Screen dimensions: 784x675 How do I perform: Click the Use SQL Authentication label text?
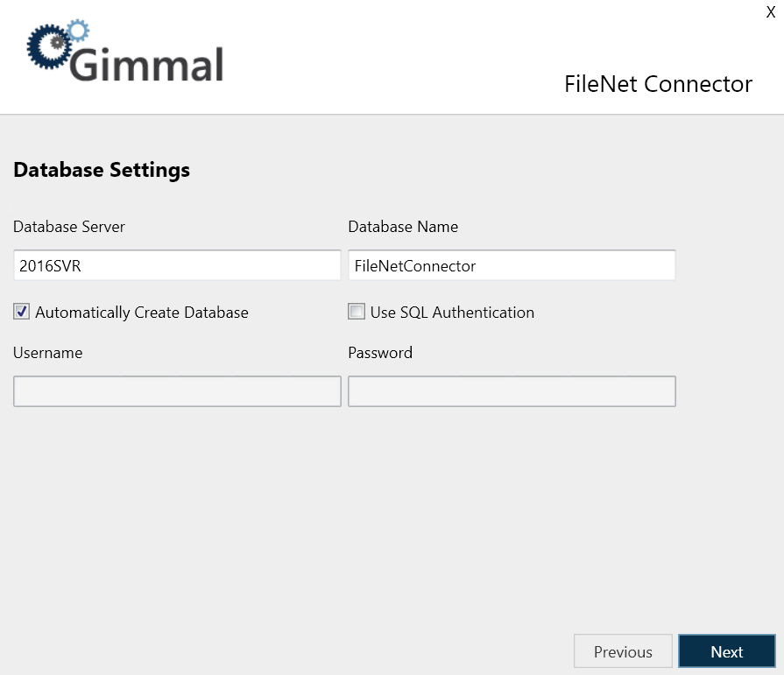click(452, 313)
